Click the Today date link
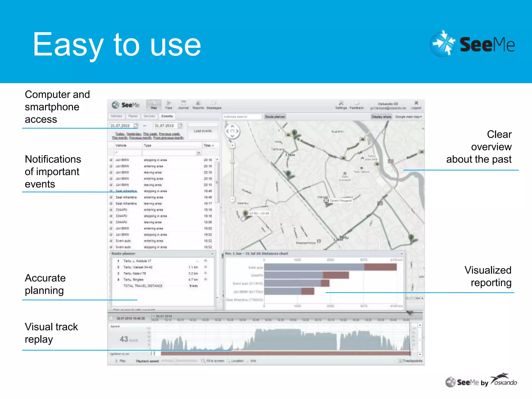The image size is (532, 399). click(x=120, y=134)
